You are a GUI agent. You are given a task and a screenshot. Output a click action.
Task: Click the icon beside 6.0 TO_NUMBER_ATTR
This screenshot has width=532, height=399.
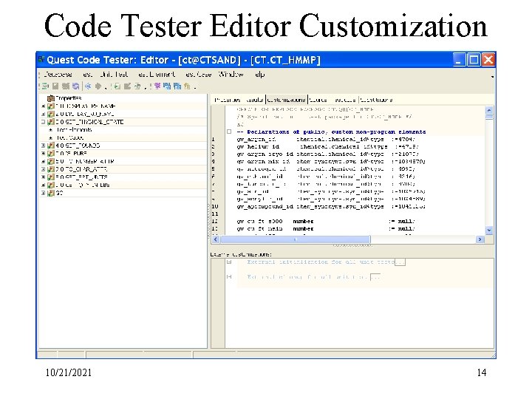pyautogui.click(x=51, y=162)
